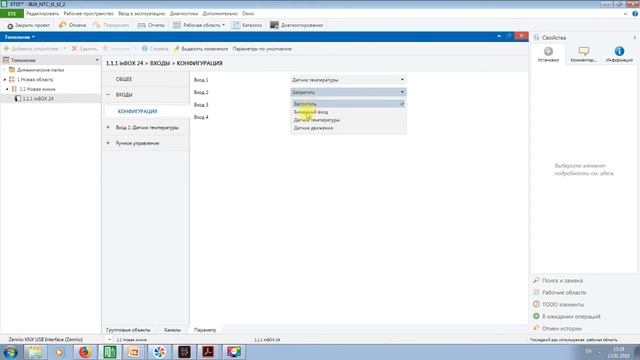Open the Каталоги toolbar icon
Screen dimensions: 640x360
[236, 25]
